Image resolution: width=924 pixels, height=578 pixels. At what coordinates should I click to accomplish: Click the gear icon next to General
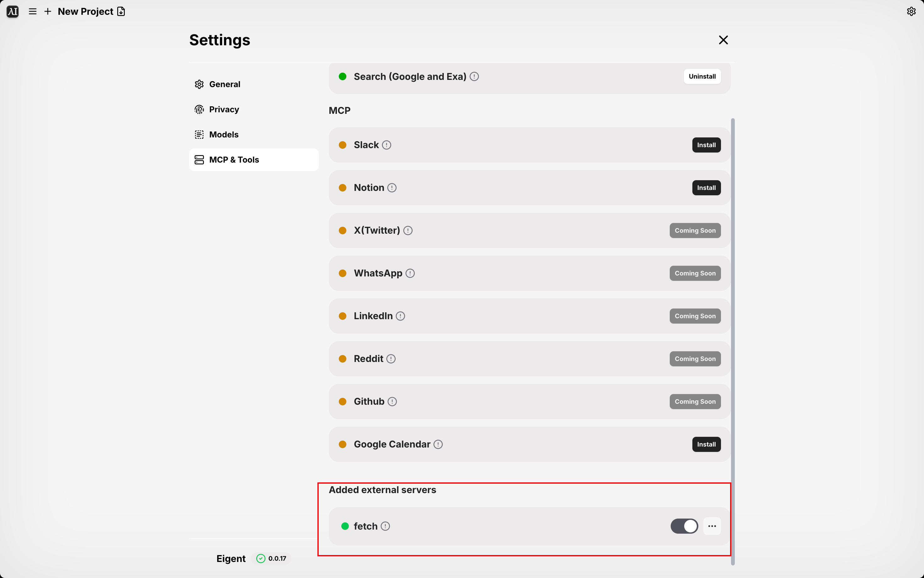point(199,84)
